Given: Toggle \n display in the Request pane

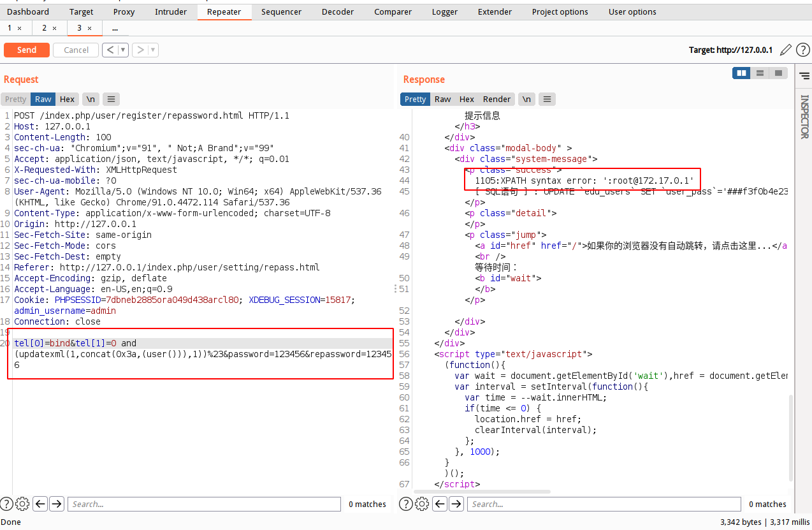Looking at the screenshot, I should (91, 99).
